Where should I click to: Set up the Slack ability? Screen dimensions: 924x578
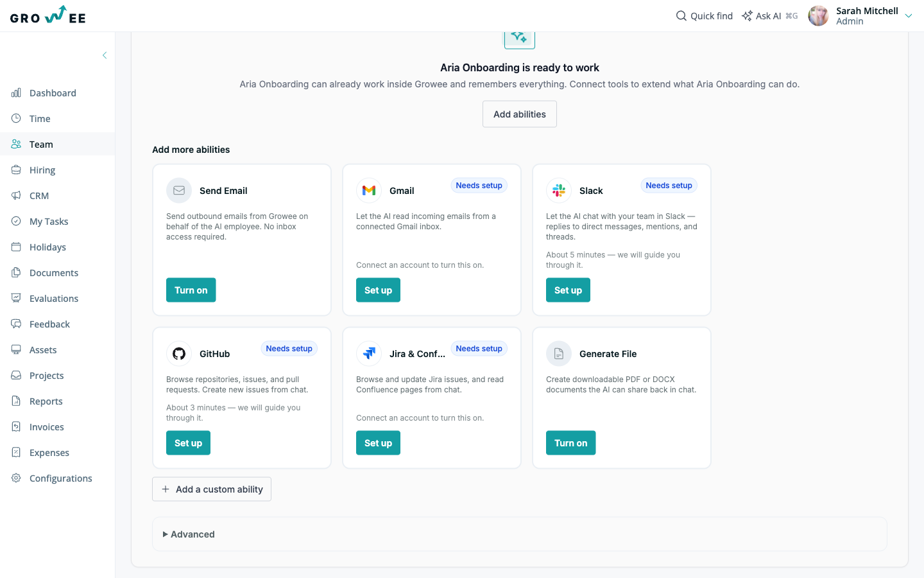click(568, 290)
